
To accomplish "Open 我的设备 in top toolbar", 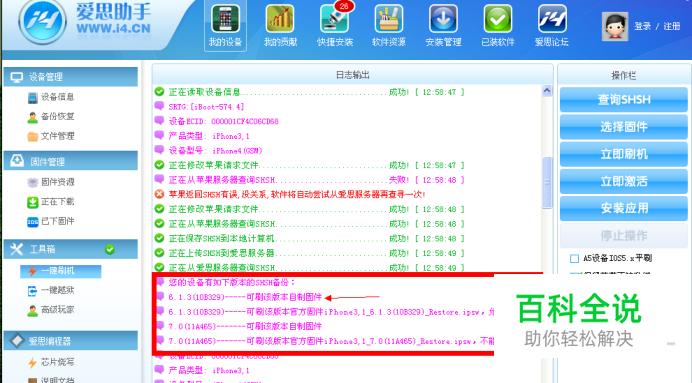I will coord(225,26).
